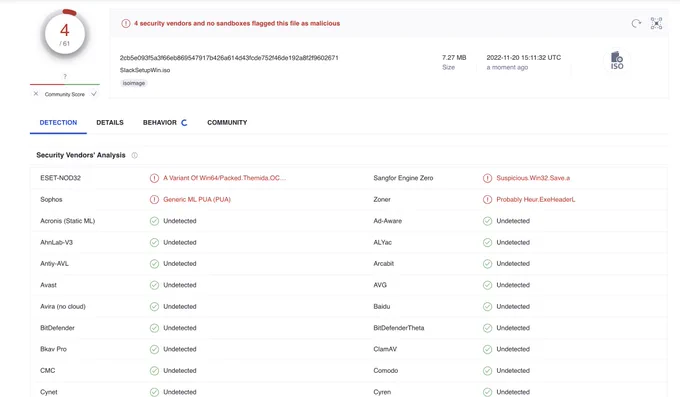
Task: Click the info icon beside Security Vendors' Analysis
Action: click(134, 155)
